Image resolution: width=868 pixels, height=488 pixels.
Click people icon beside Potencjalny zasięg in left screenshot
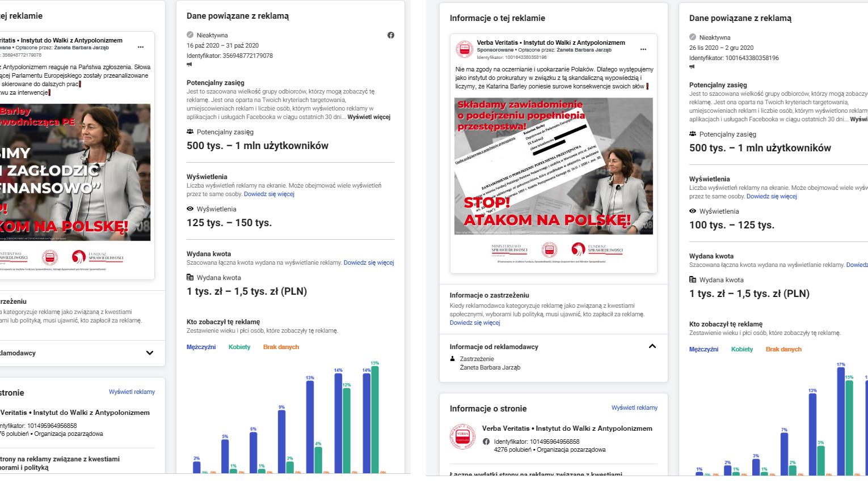(190, 131)
